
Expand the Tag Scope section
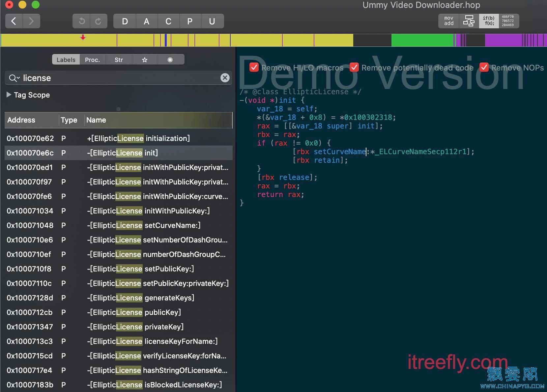(9, 95)
